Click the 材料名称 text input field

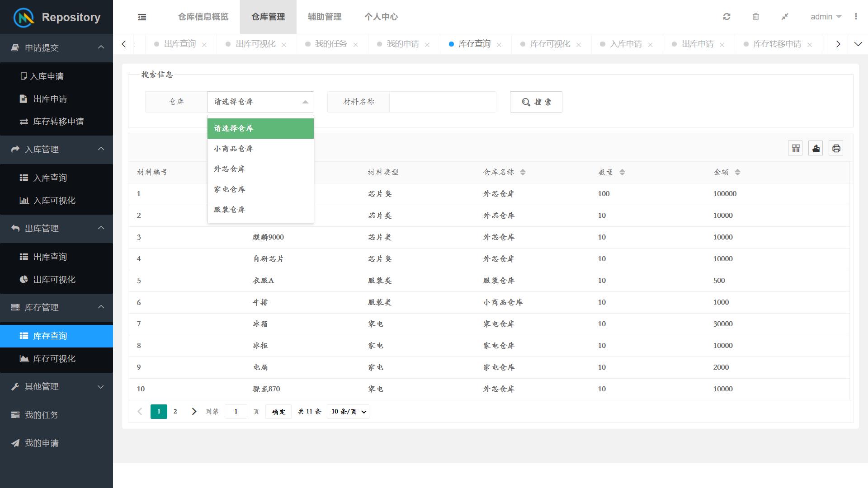click(x=442, y=102)
